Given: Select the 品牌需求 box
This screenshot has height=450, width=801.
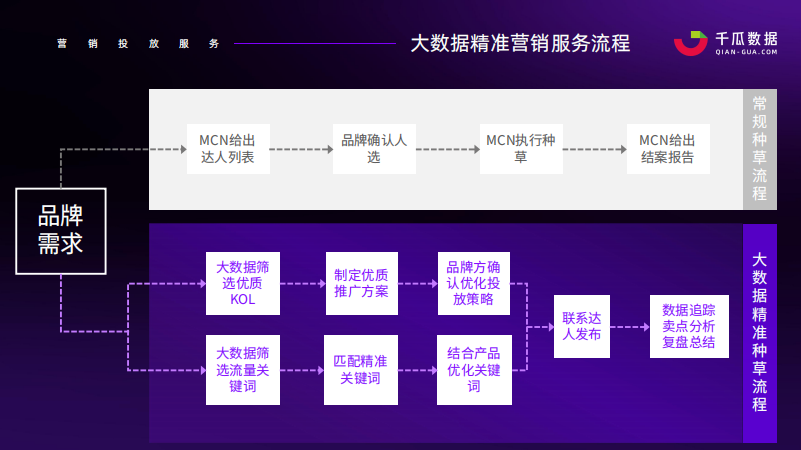Looking at the screenshot, I should [x=61, y=231].
